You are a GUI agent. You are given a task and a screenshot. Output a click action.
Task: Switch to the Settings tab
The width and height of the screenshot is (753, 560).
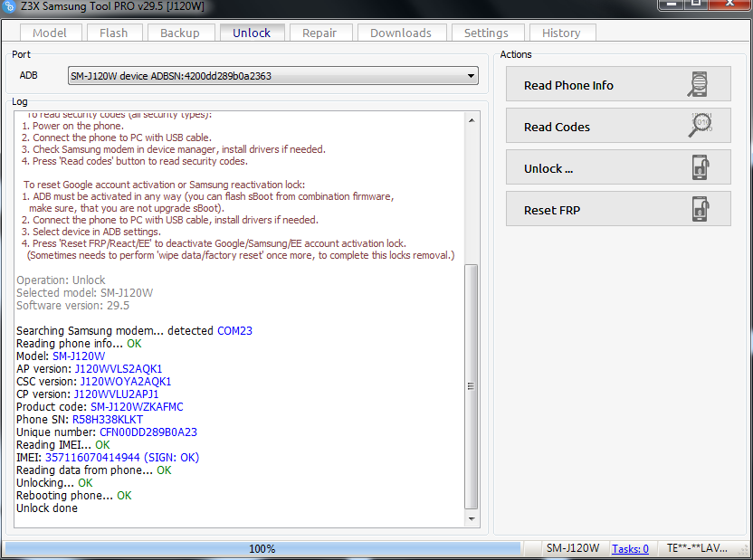[487, 33]
